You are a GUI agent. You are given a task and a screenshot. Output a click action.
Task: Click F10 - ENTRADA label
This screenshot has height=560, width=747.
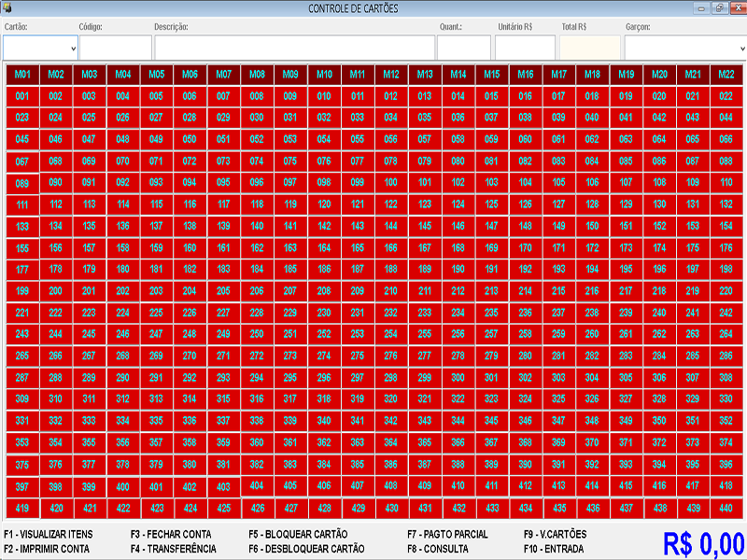[x=554, y=549]
